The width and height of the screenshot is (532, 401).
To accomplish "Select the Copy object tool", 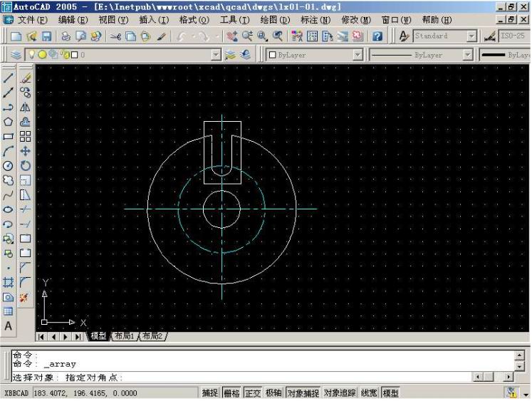I will 25,93.
